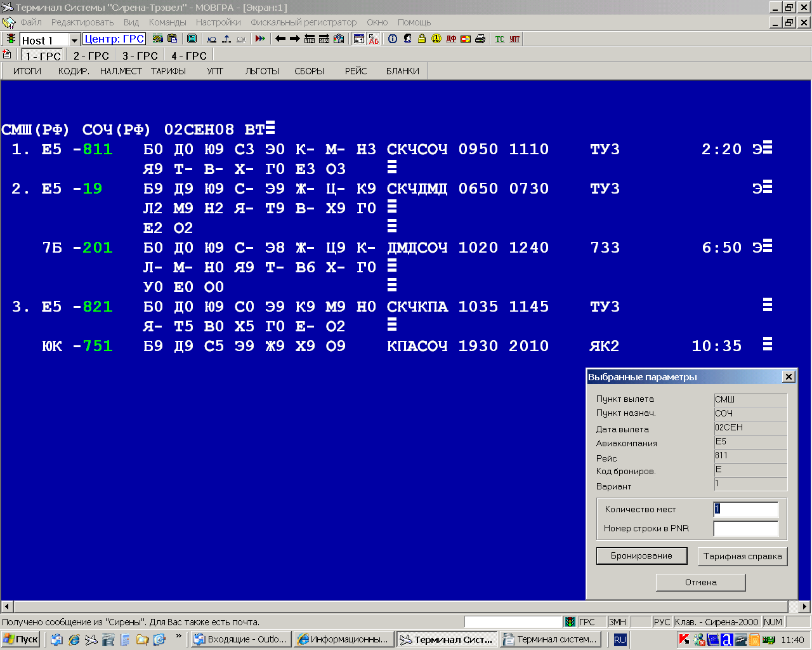Viewport: 812px width, 650px height.
Task: Click the blue info circle icon
Action: 393,39
